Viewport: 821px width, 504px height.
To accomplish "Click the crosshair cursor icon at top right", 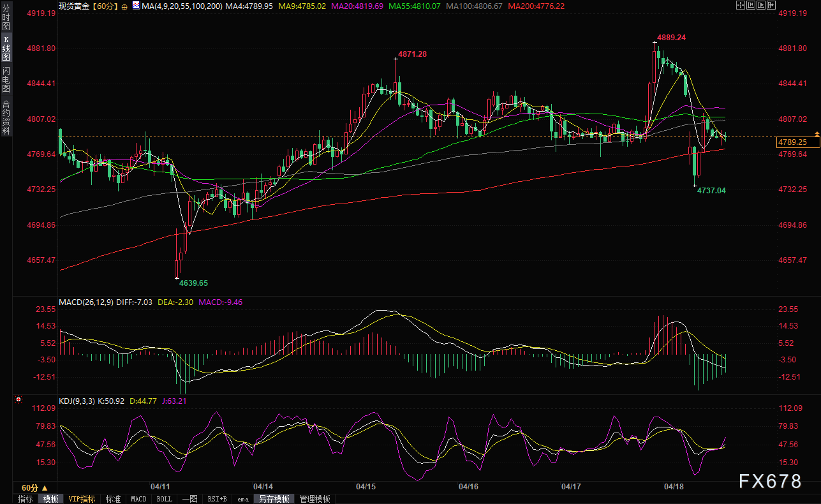I will (x=741, y=6).
